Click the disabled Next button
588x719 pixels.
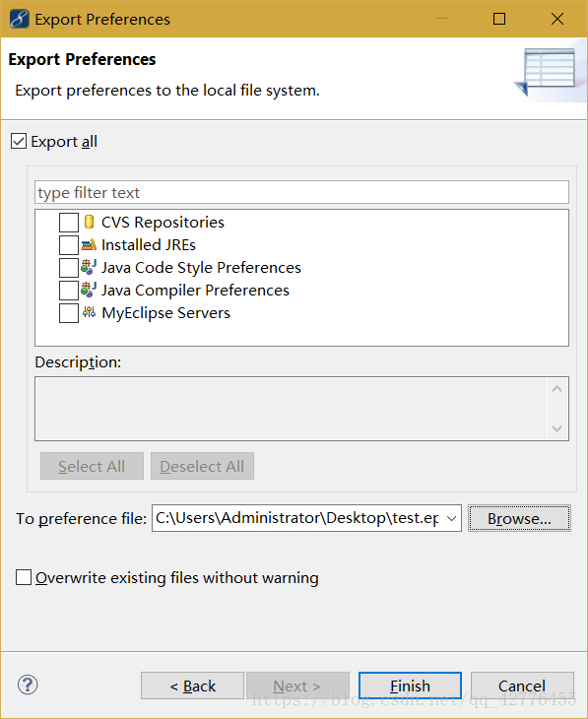297,686
